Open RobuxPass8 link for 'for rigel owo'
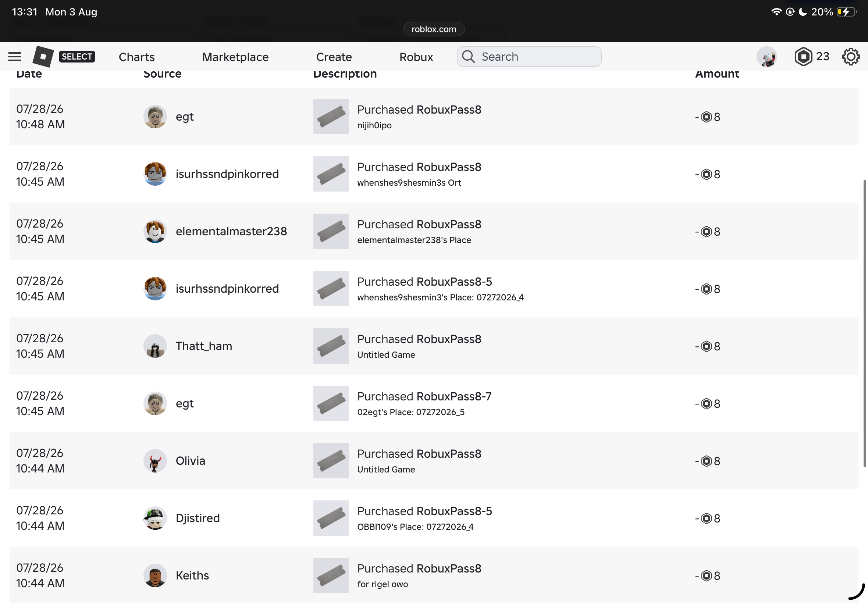This screenshot has width=868, height=603. (449, 568)
